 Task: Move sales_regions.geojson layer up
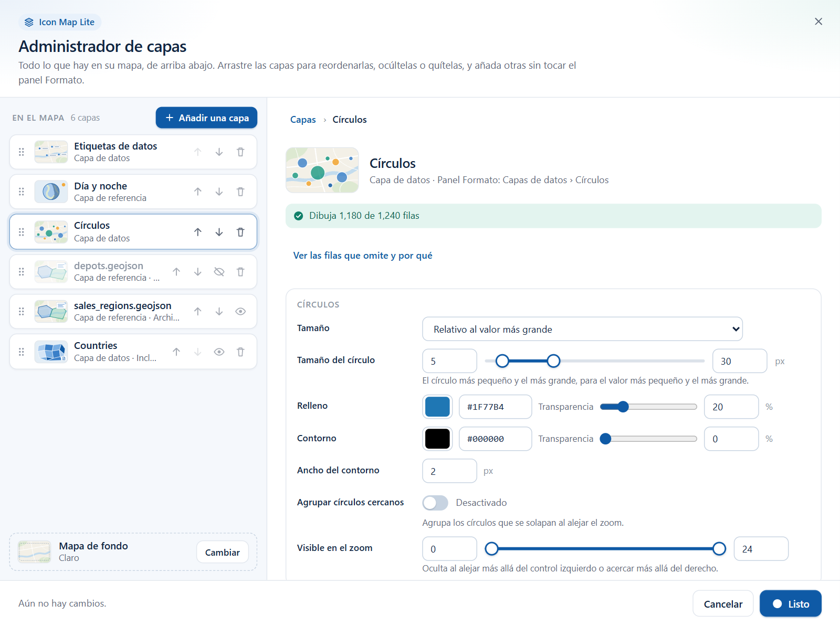pyautogui.click(x=197, y=312)
